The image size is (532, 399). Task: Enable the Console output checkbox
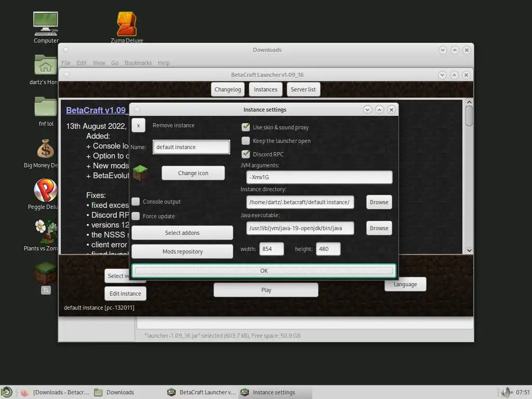[x=136, y=202]
